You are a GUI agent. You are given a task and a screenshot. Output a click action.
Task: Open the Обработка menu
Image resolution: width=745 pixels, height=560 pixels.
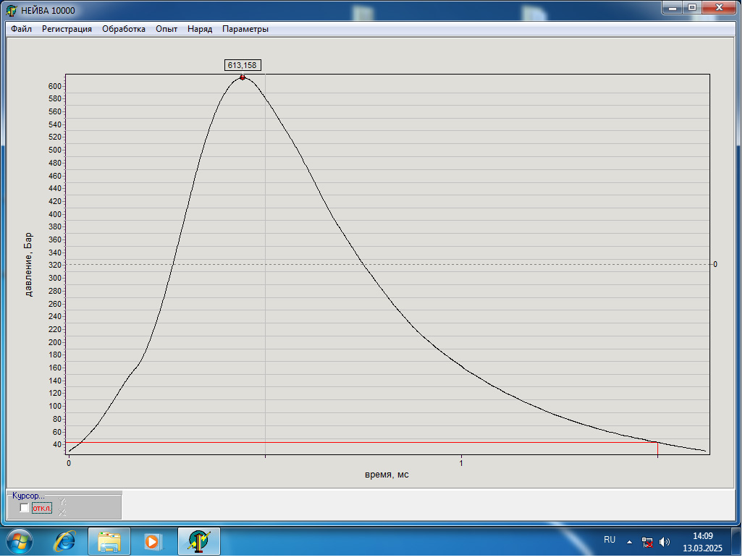click(124, 29)
